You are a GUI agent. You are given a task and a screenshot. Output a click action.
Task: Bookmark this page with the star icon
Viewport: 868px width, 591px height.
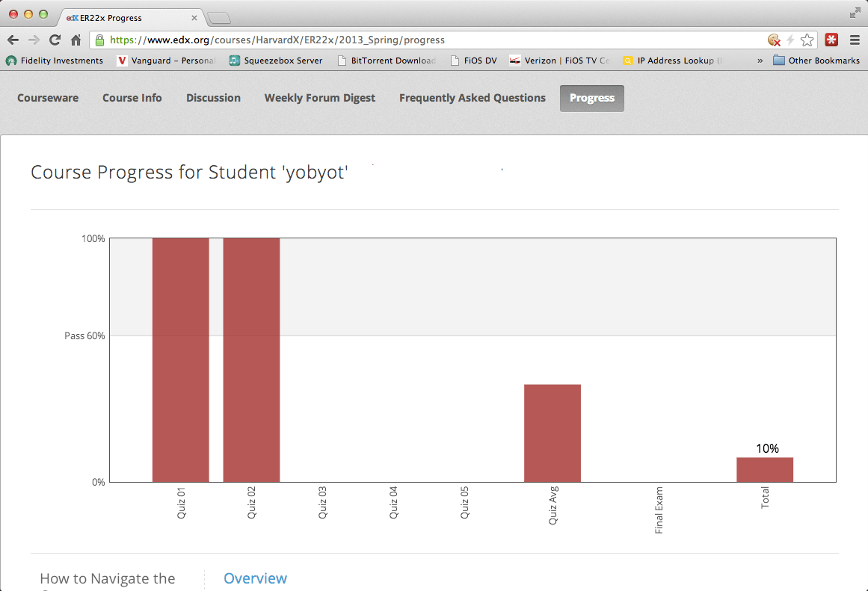[x=807, y=40]
